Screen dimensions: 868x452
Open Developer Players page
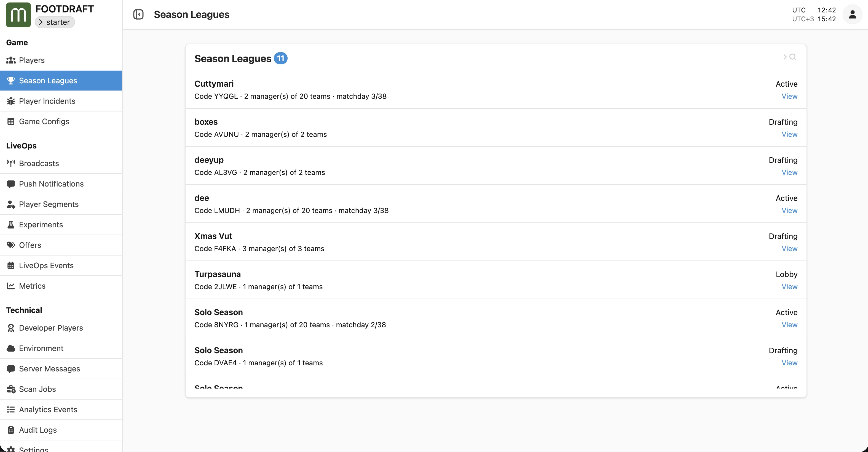pos(61,328)
